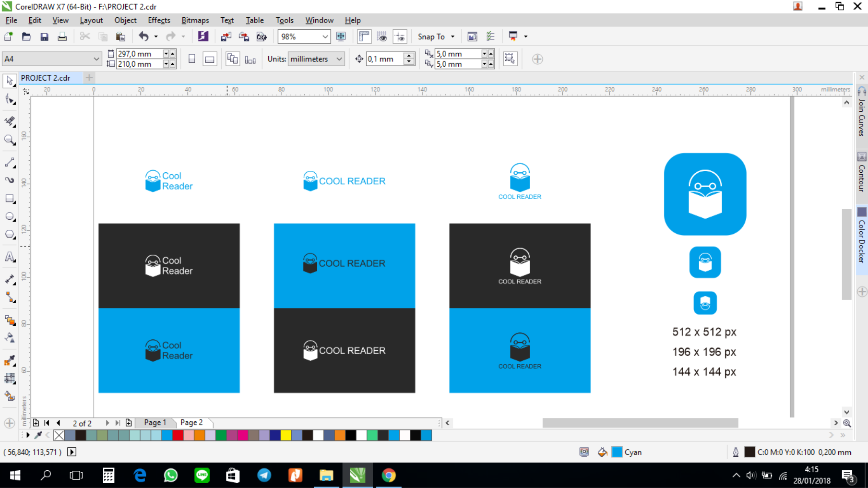The height and width of the screenshot is (488, 868).
Task: Click the Print icon
Action: (x=62, y=37)
